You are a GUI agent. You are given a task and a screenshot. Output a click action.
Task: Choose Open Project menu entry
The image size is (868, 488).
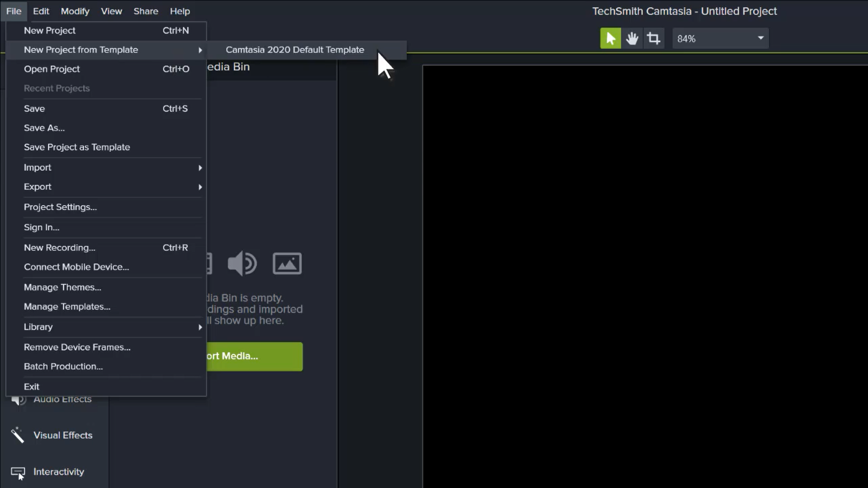point(106,69)
